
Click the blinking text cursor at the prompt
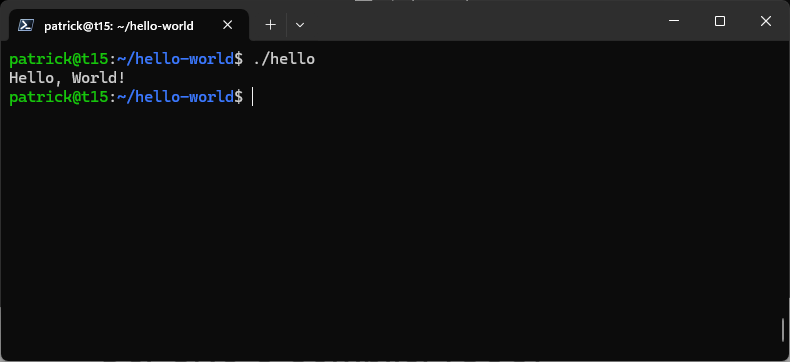[252, 97]
